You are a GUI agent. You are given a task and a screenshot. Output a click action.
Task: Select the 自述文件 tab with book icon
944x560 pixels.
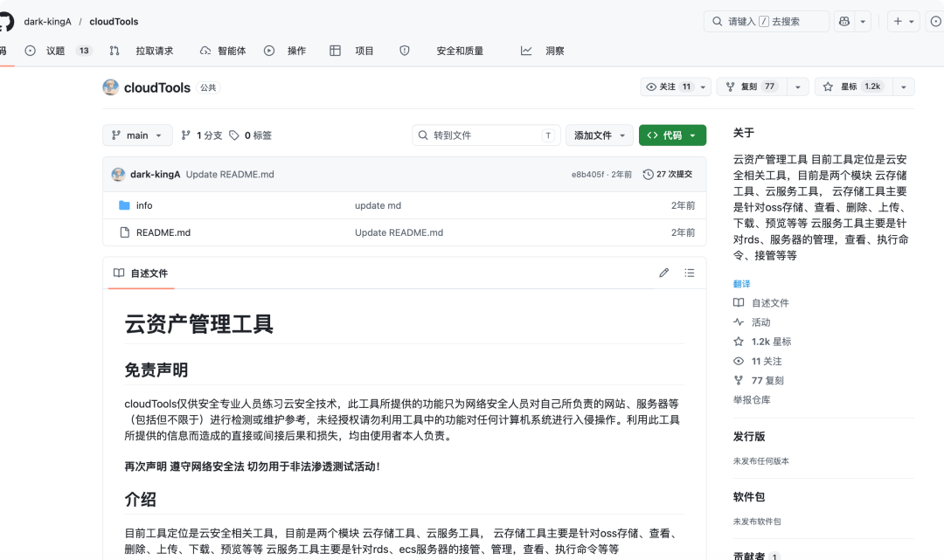tap(141, 273)
